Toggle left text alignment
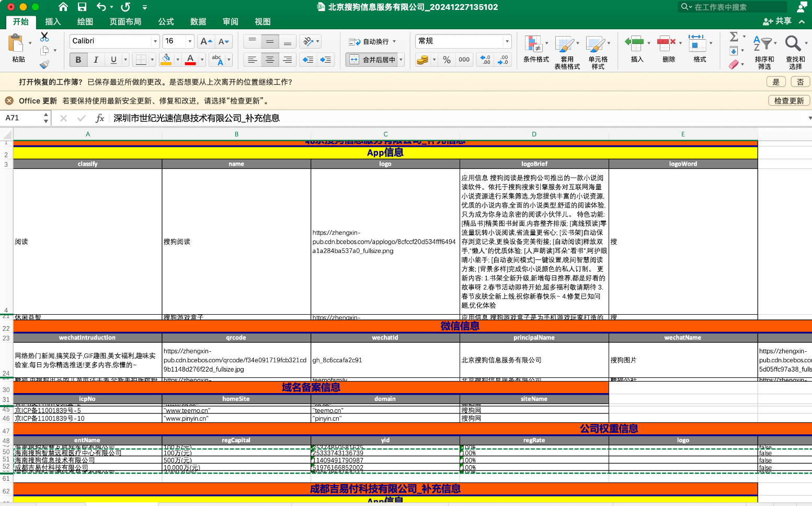 [253, 60]
